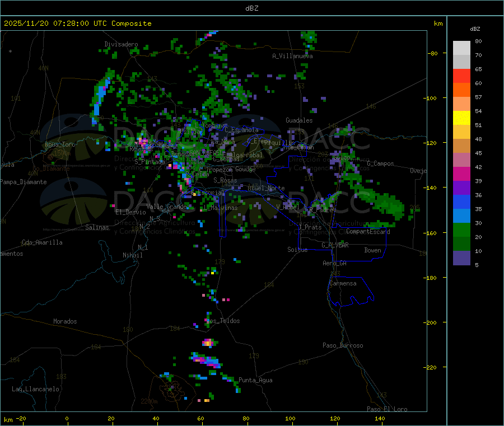Click the 'J_Prats' location label

tap(310, 227)
